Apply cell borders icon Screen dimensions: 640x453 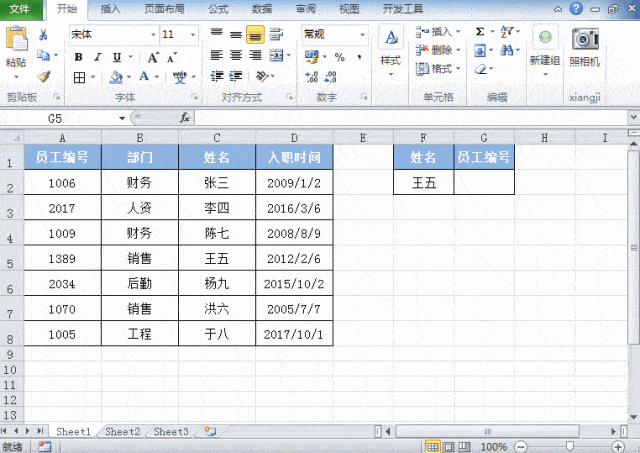point(79,77)
